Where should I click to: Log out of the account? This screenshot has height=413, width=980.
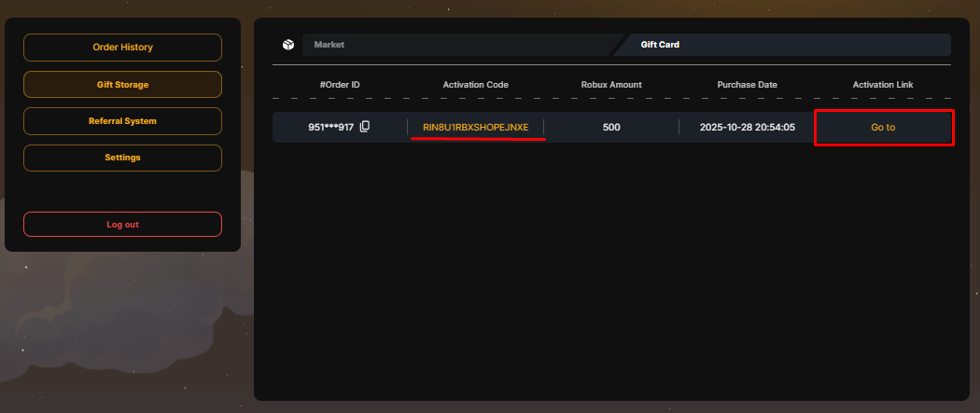(x=122, y=225)
